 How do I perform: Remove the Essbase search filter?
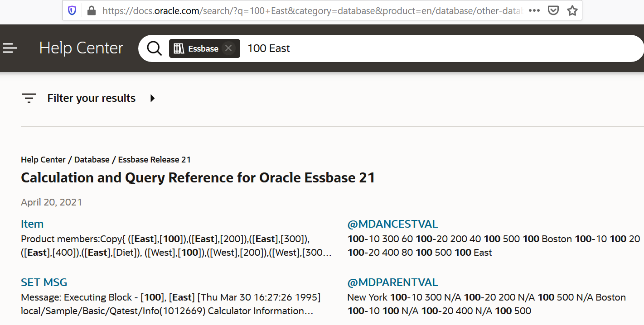pos(228,48)
